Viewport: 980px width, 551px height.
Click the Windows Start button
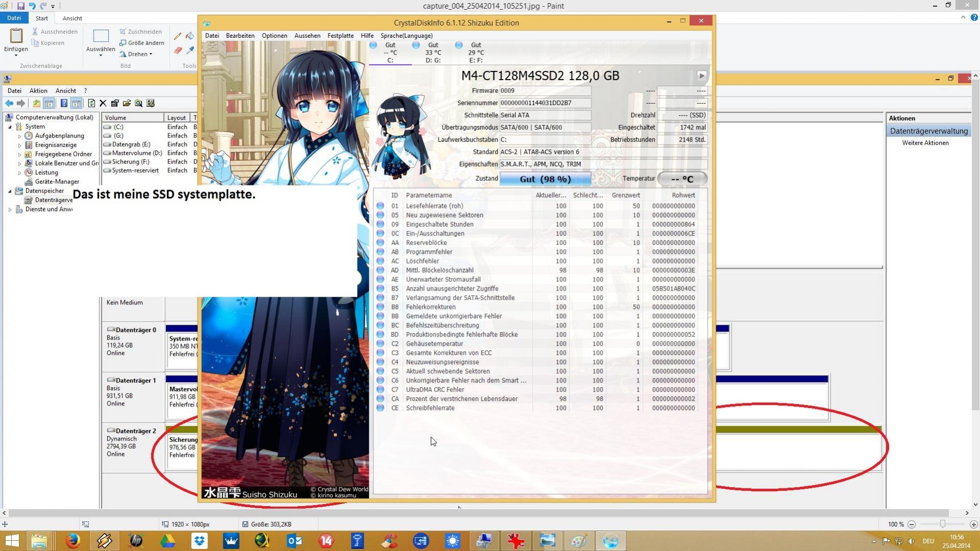pos(12,540)
